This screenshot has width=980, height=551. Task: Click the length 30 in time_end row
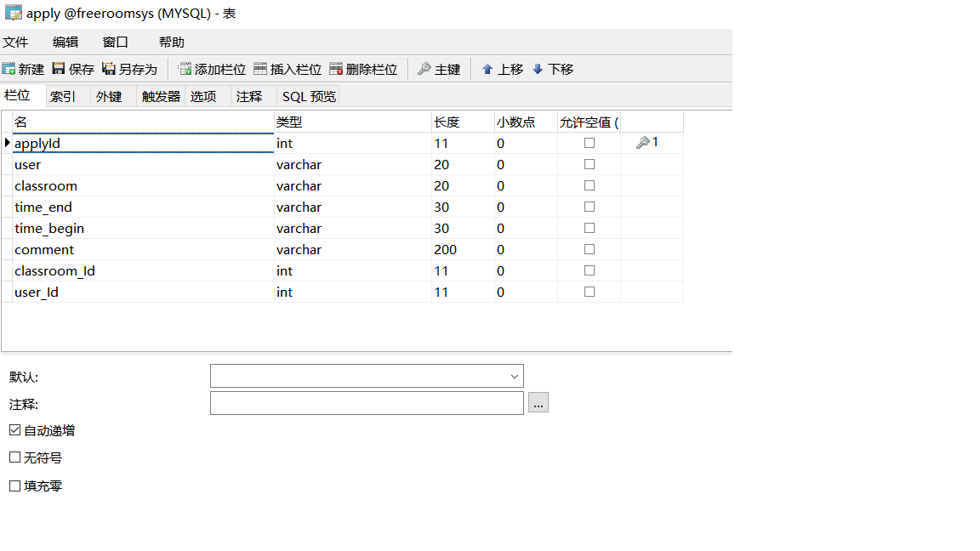click(463, 207)
